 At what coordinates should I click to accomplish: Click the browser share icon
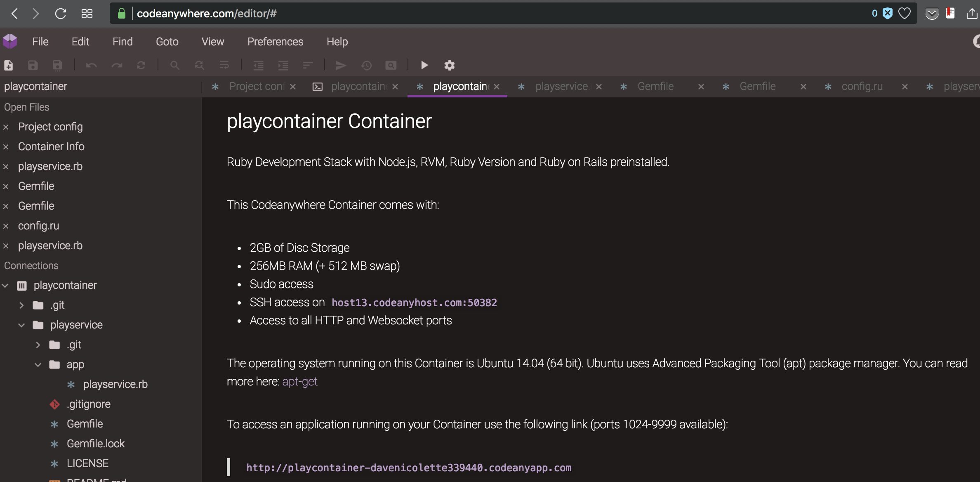tap(972, 14)
